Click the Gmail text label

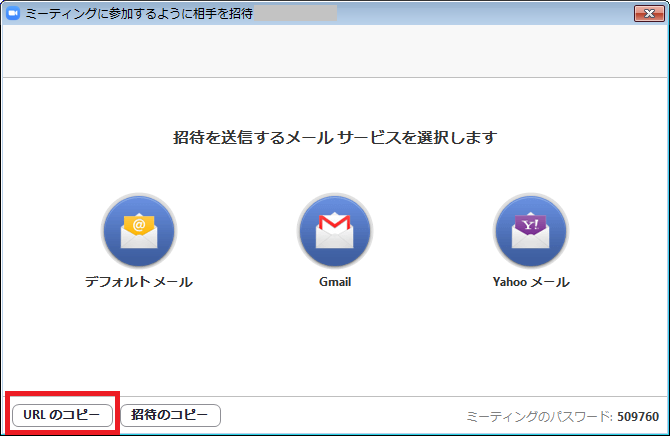[335, 282]
